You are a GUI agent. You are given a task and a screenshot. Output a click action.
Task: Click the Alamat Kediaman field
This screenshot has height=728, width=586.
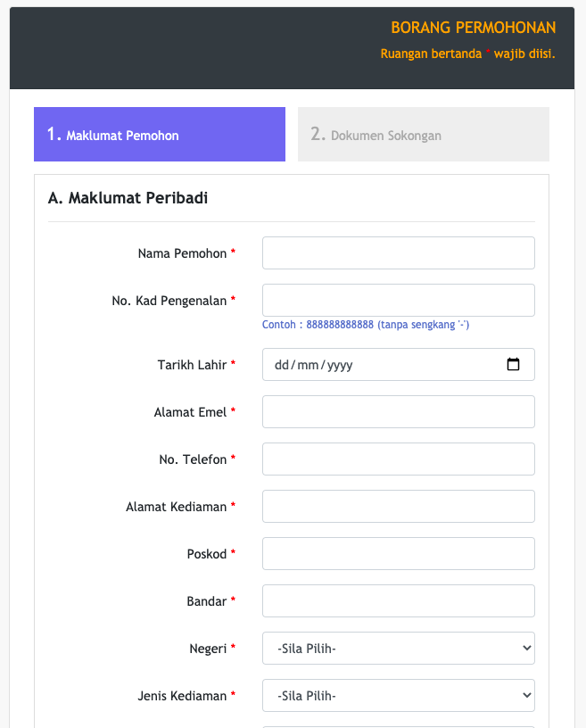398,507
